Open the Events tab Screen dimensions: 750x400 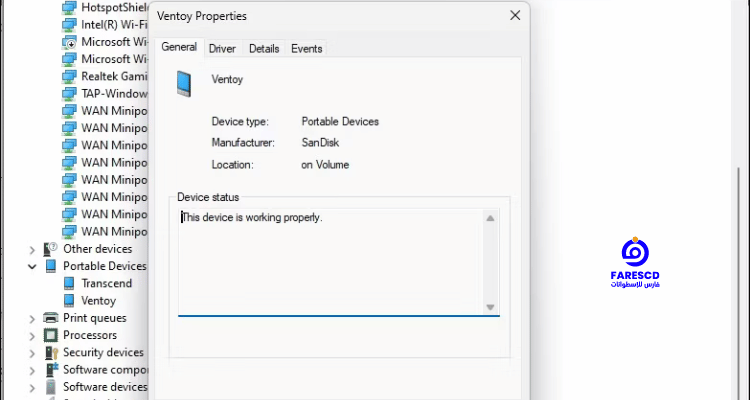[307, 49]
